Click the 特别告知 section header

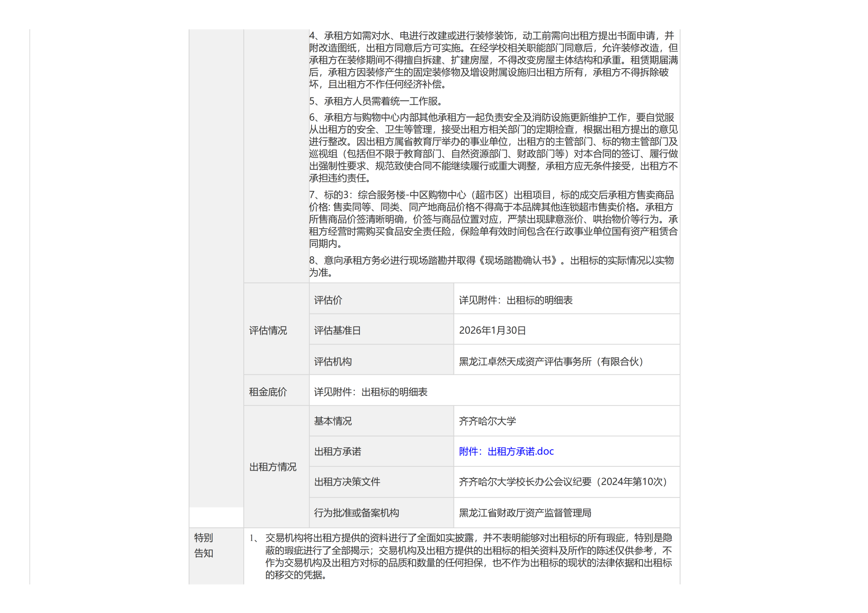(203, 545)
